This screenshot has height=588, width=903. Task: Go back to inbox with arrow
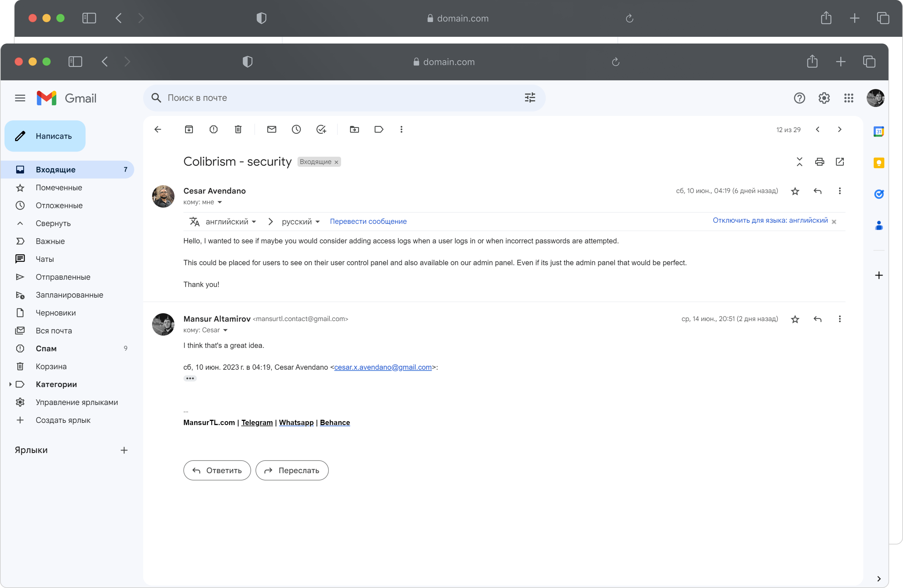point(158,129)
